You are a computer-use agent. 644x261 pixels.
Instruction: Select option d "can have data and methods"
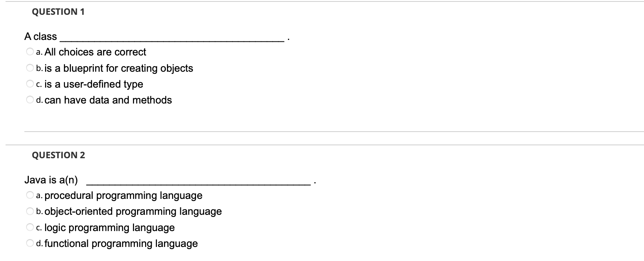(29, 99)
